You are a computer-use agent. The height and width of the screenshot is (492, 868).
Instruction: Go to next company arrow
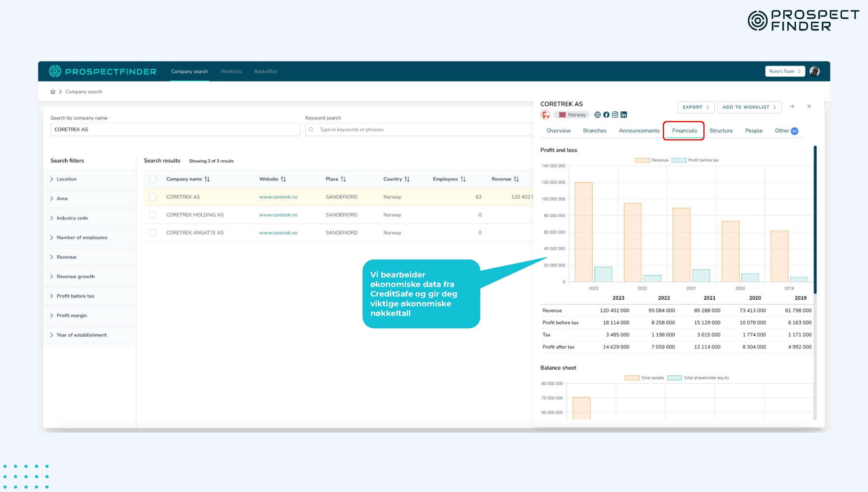(792, 107)
